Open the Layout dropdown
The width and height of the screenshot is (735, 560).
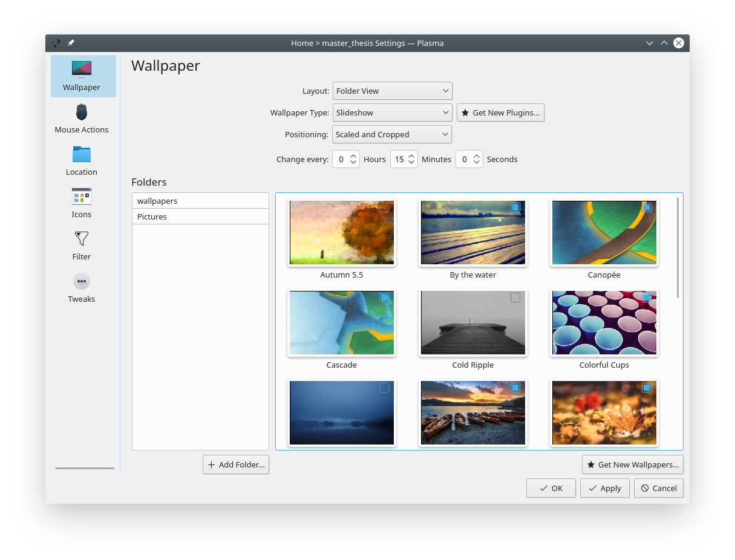click(392, 91)
